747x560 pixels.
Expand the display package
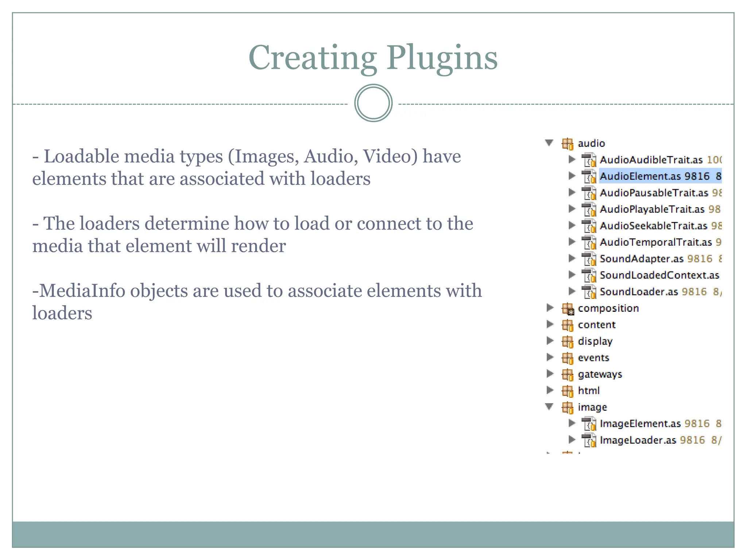[x=550, y=341]
